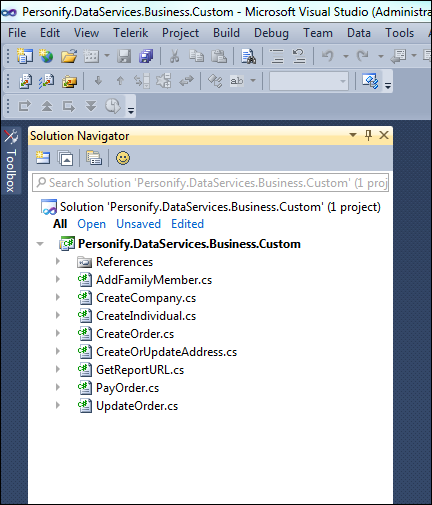
Task: Open the Debug menu
Action: [x=271, y=33]
